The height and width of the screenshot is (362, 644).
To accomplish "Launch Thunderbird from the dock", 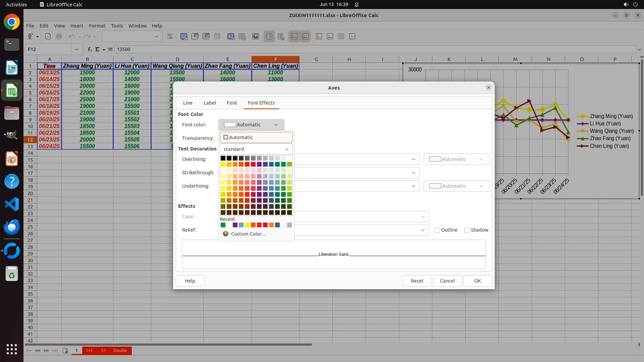I will pyautogui.click(x=12, y=227).
